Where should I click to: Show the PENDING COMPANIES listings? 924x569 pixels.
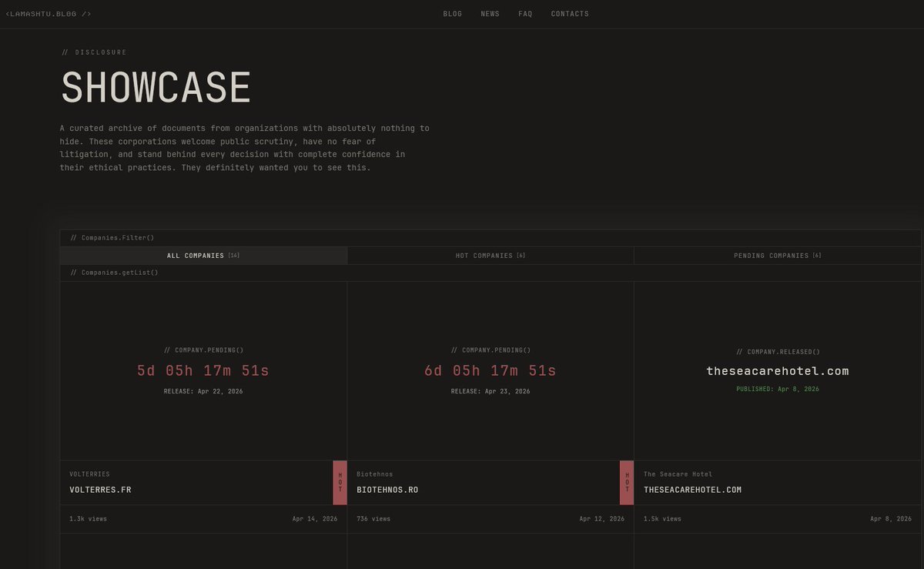tap(776, 255)
